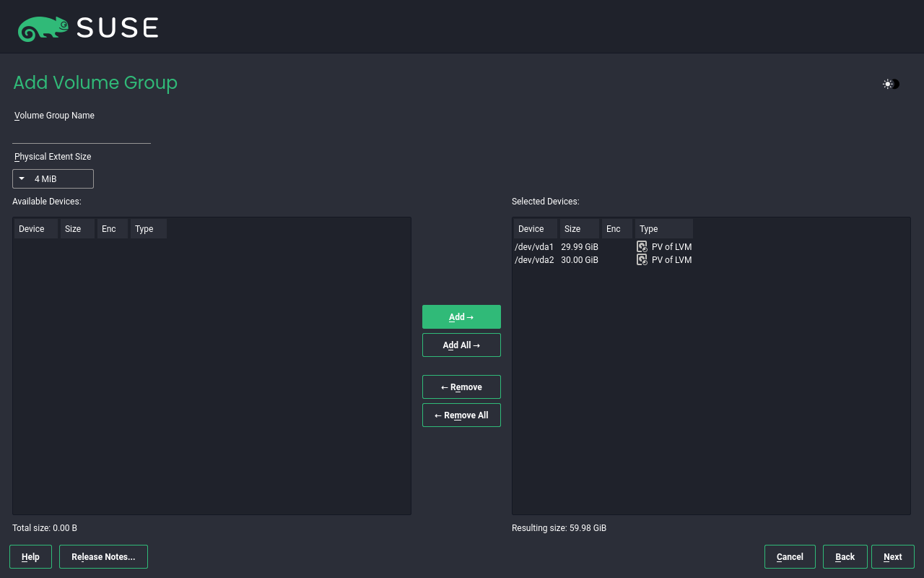Click the Add All button
Screen dimensions: 924x578
pos(461,345)
